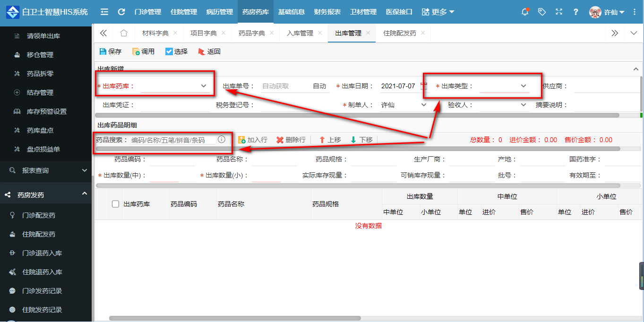The width and height of the screenshot is (644, 322).
Task: Open the calendar icon next to 出库日期
Action: (x=424, y=86)
